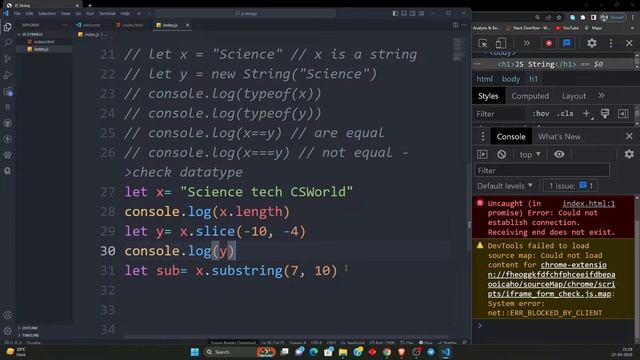Clear the console with the ban icon
The image size is (640, 360).
click(x=502, y=154)
